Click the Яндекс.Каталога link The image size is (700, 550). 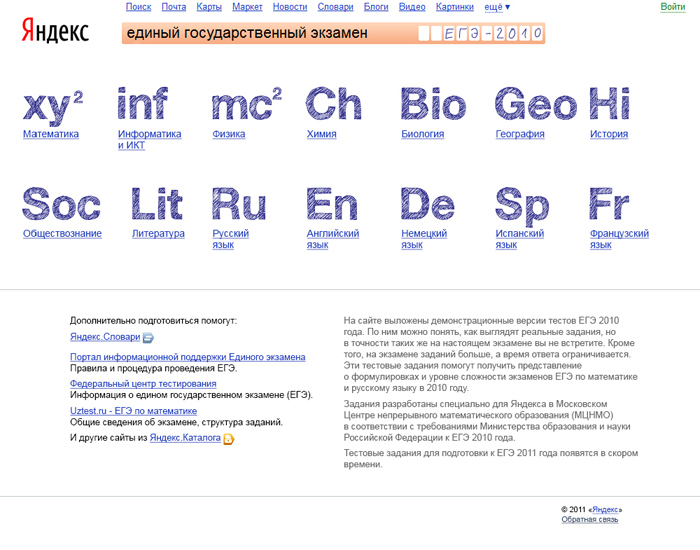(x=185, y=438)
